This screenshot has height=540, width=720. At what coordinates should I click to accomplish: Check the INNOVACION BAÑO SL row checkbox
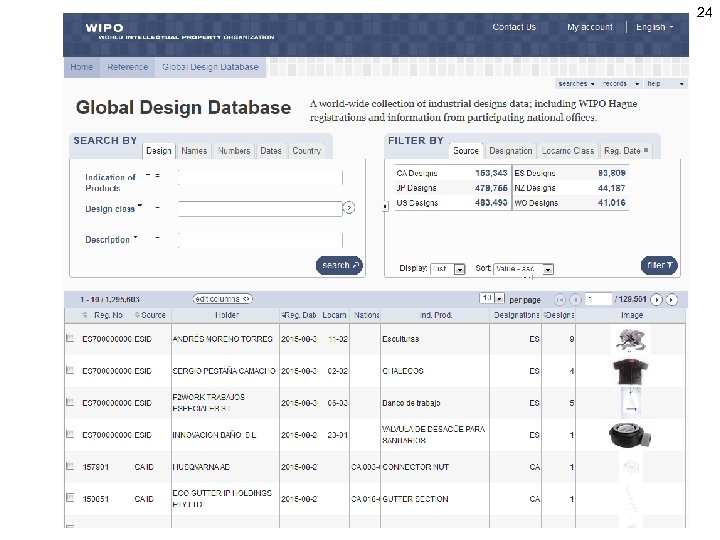(70, 435)
